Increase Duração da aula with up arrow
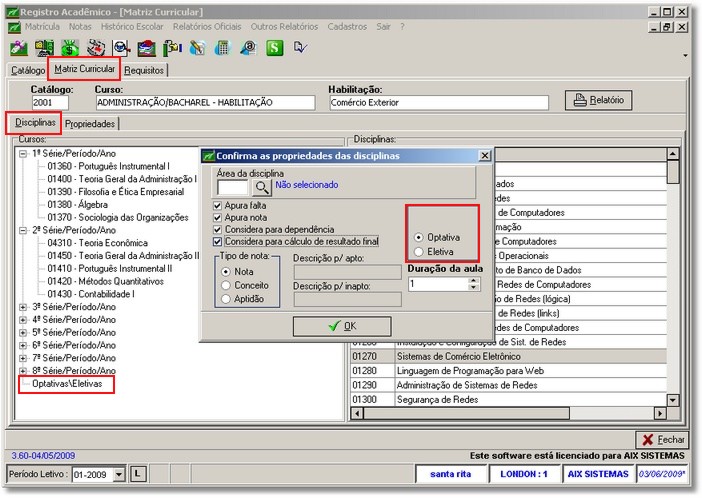The height and width of the screenshot is (498, 702). coord(473,280)
